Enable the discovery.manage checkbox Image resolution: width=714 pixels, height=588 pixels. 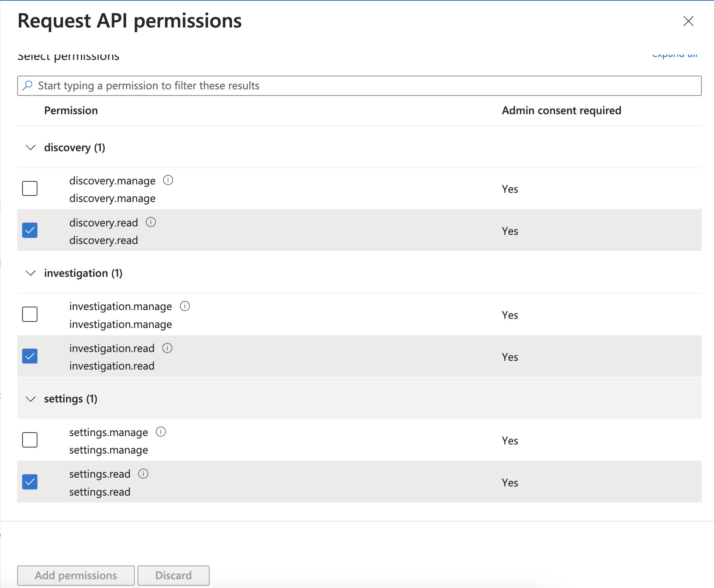tap(30, 189)
